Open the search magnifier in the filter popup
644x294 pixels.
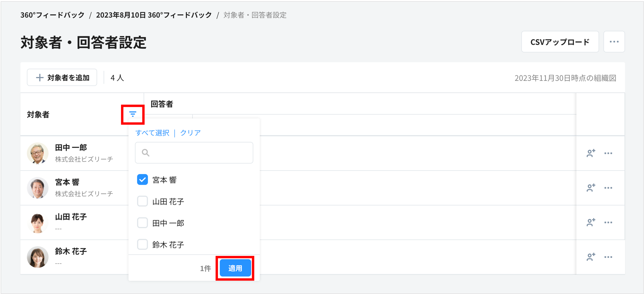145,152
